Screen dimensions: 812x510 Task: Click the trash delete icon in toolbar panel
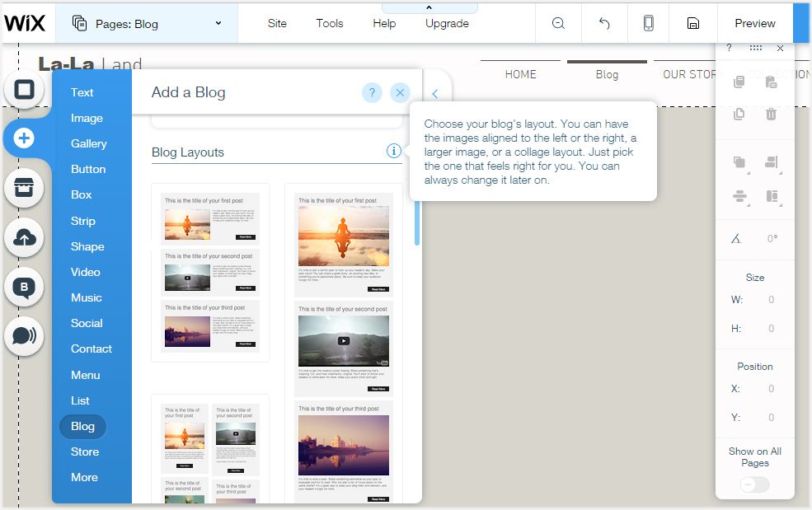pos(771,115)
